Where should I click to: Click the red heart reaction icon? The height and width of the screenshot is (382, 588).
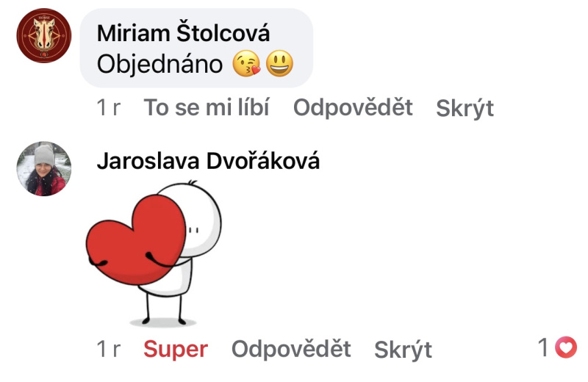[566, 347]
